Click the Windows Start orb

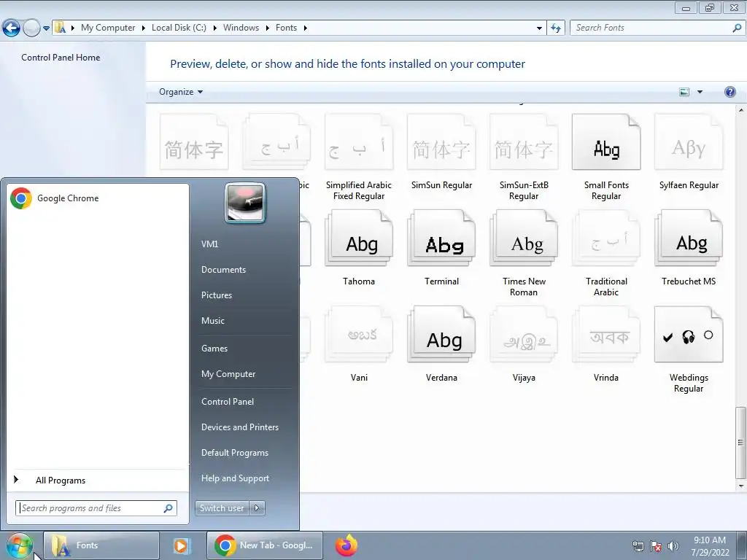coord(19,545)
